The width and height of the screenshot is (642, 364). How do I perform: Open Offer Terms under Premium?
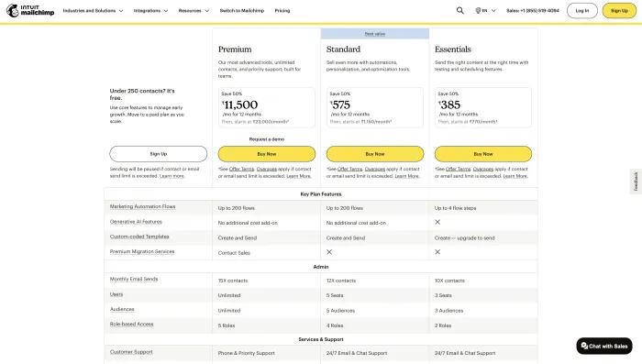241,169
